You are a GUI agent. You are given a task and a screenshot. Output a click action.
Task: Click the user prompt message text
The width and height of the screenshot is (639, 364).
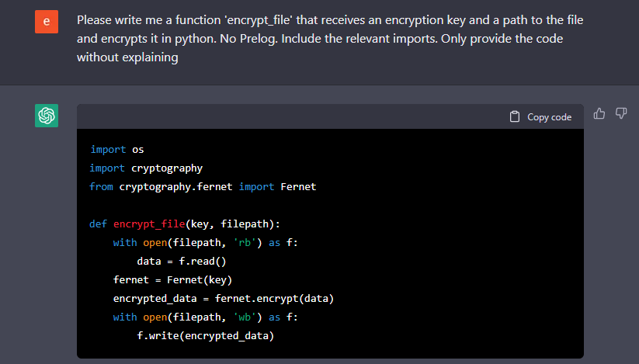tap(326, 38)
